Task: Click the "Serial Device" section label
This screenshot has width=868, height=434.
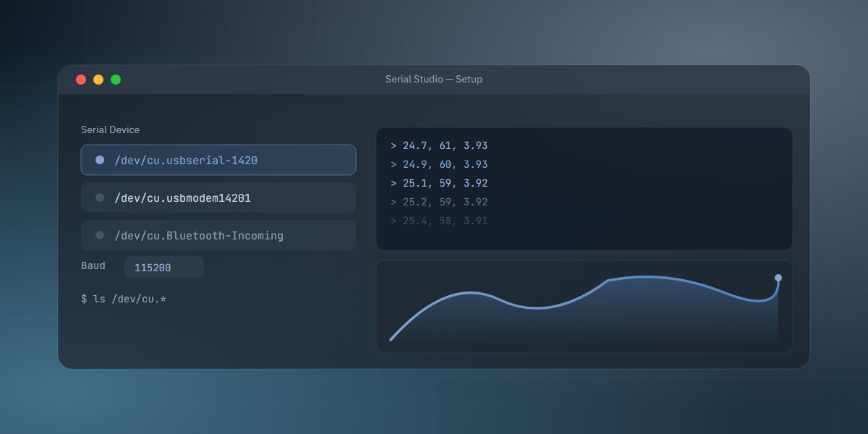Action: tap(110, 129)
